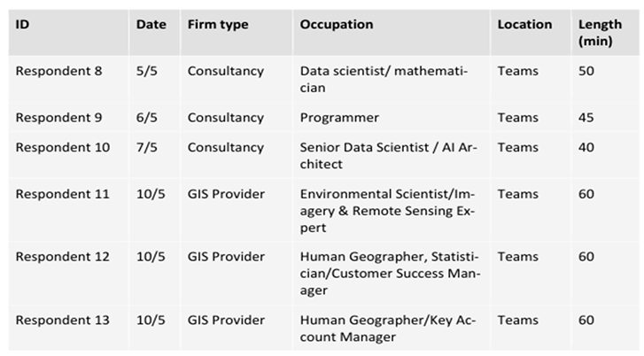Select the 45 minute length cell
Screen dimensions: 644x356
point(586,118)
